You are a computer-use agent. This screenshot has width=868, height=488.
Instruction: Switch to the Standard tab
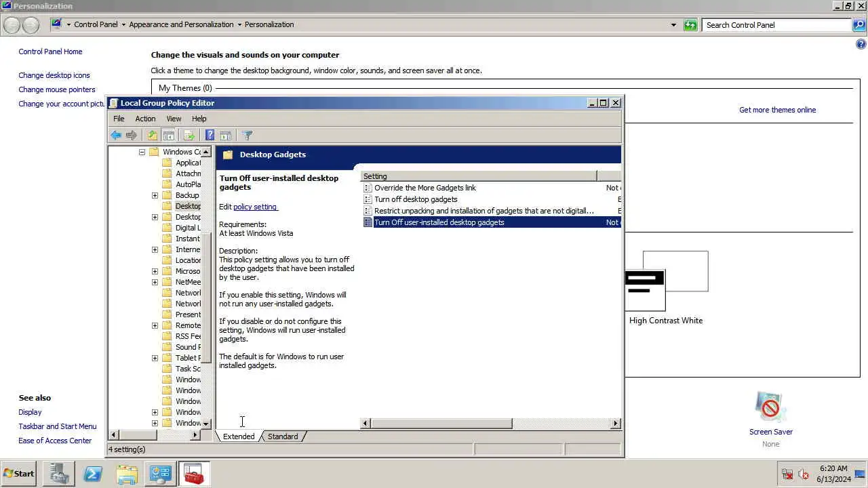(x=283, y=436)
